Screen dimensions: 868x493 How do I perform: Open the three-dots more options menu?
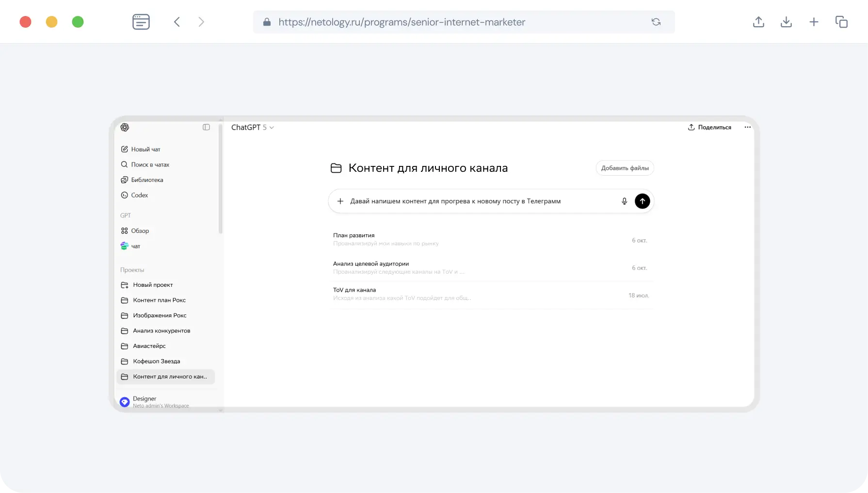(x=747, y=127)
